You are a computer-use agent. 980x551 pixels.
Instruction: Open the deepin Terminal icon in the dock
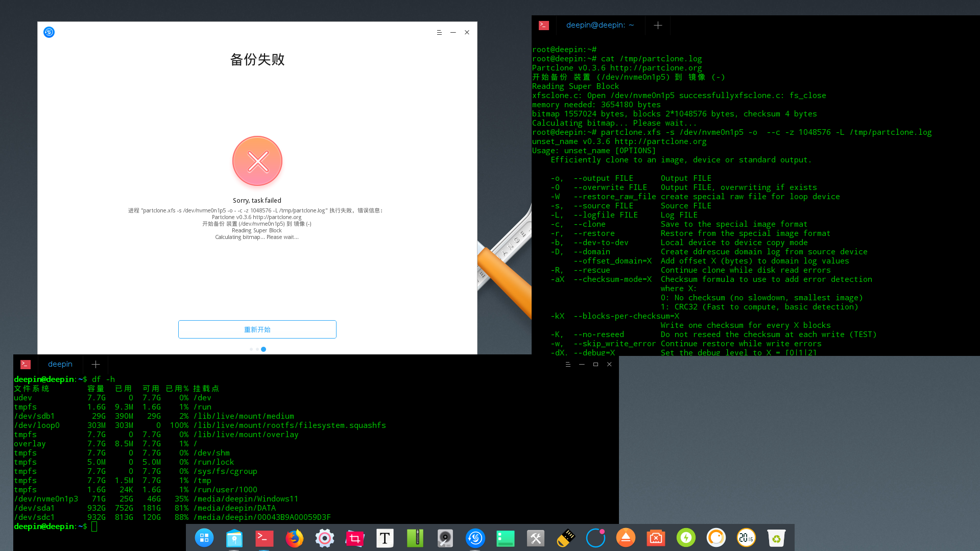pyautogui.click(x=264, y=538)
